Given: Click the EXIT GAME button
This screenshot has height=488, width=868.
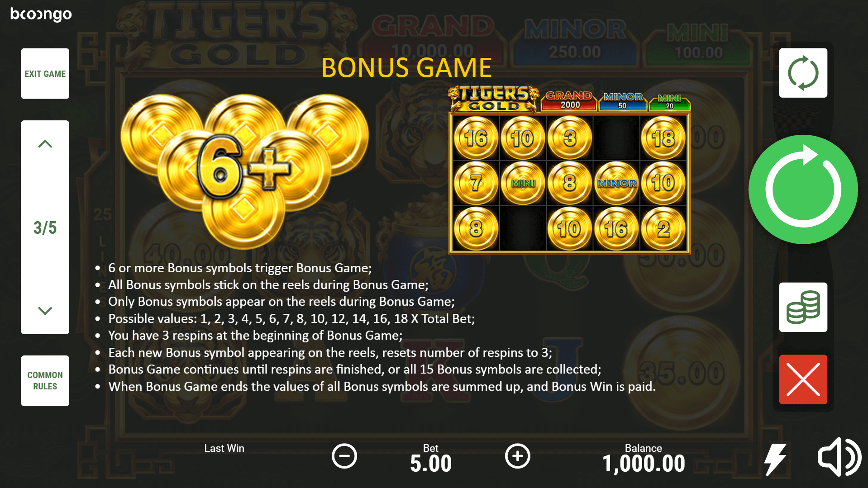Looking at the screenshot, I should click(45, 73).
